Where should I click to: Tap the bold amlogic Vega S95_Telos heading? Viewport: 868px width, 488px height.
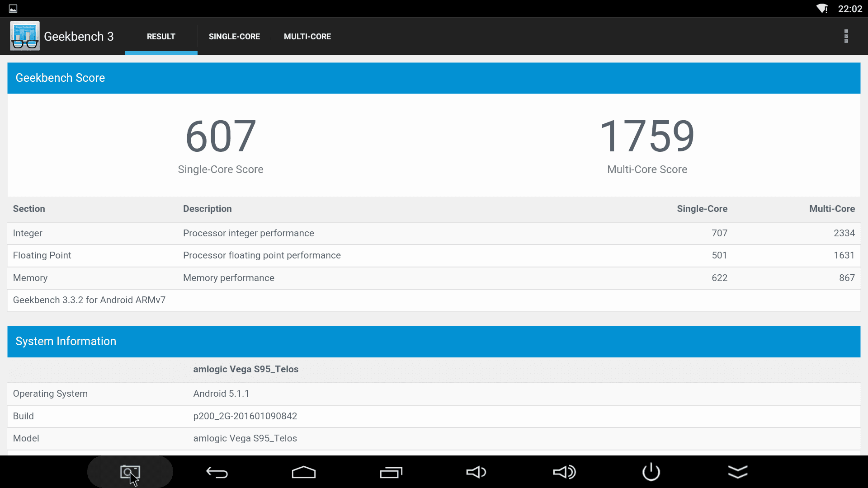[245, 369]
